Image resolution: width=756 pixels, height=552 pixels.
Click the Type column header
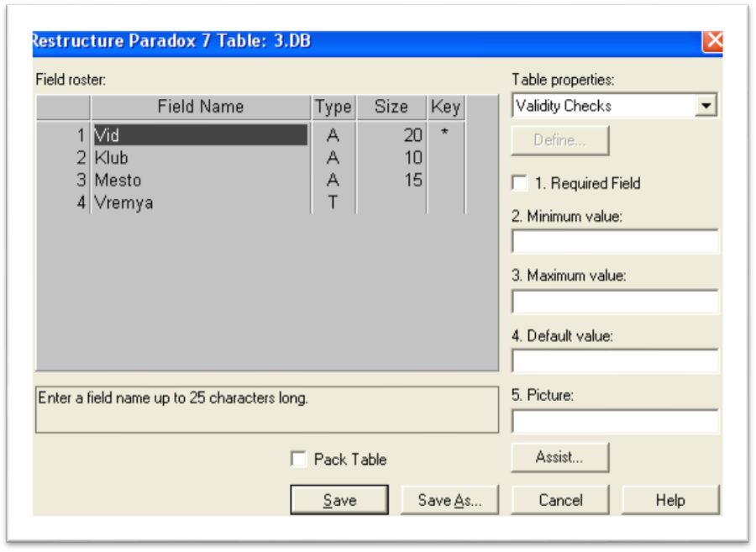(333, 107)
